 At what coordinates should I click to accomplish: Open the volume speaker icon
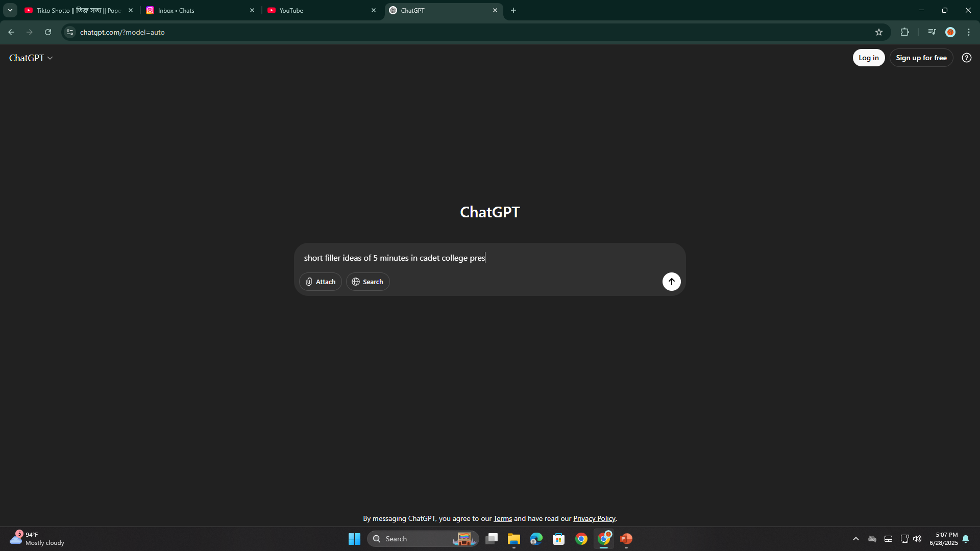(x=917, y=539)
